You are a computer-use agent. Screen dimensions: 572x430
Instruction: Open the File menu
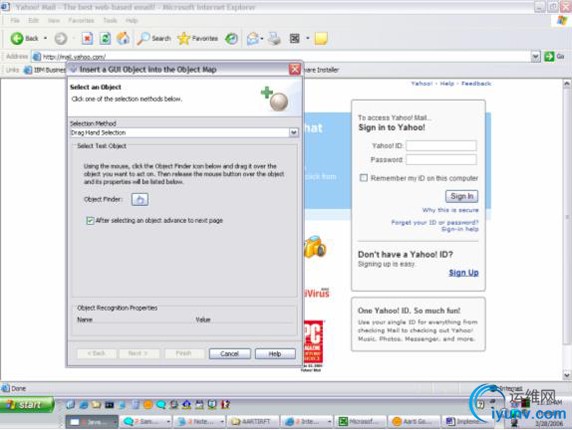coord(15,20)
